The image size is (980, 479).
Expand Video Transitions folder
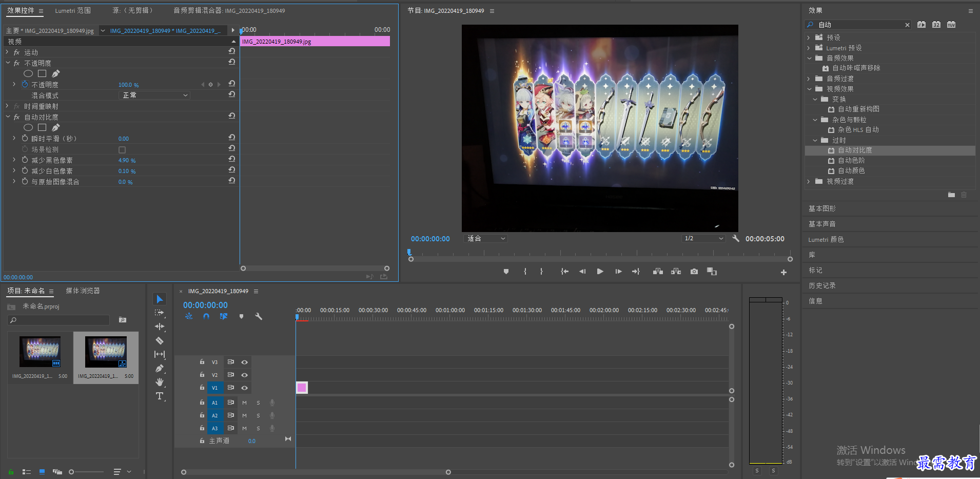coord(809,181)
